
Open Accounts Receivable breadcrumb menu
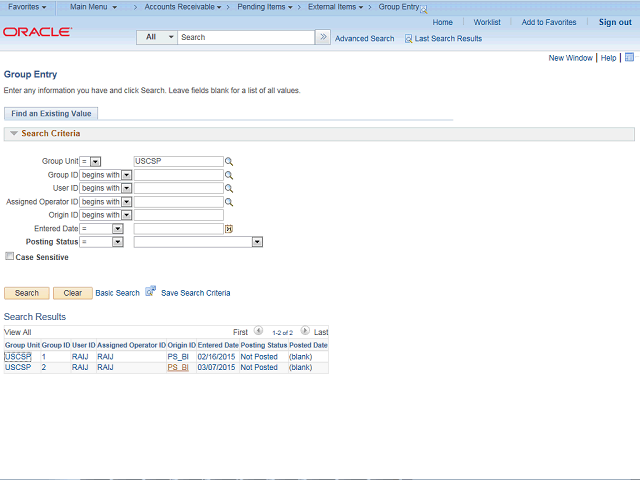tap(182, 7)
